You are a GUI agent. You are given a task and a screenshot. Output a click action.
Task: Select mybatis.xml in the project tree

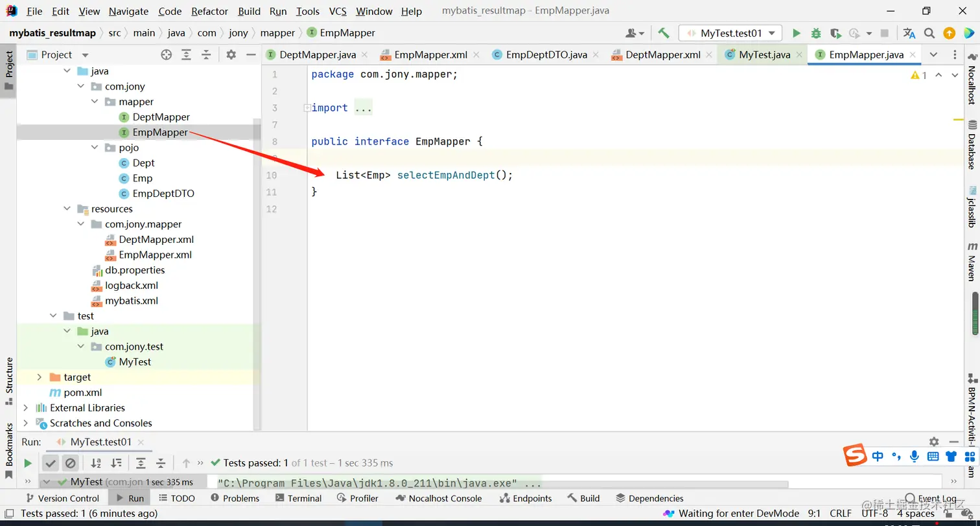(x=132, y=301)
